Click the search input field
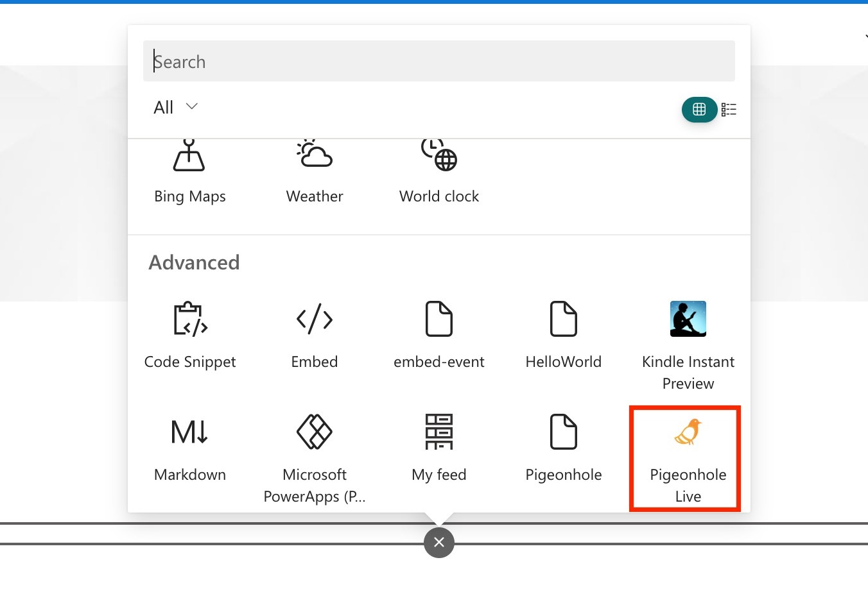The height and width of the screenshot is (603, 868). click(438, 60)
